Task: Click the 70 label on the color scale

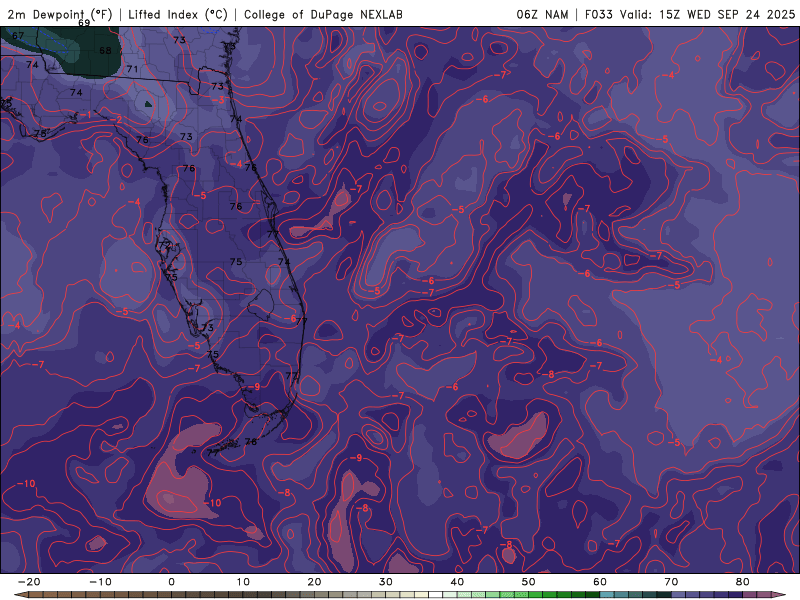Action: (671, 582)
